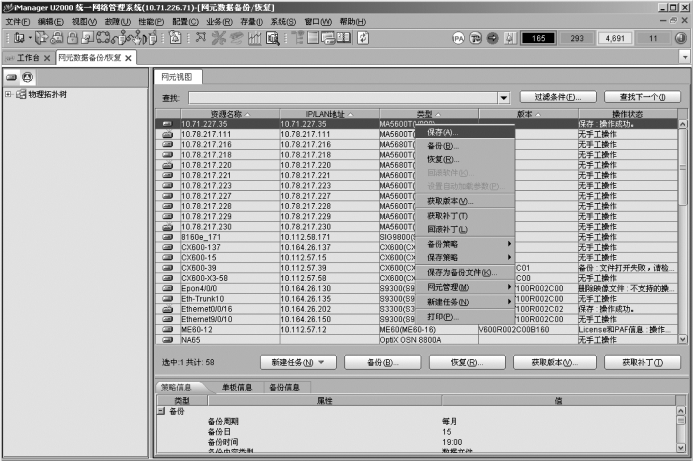Click the round PA status icon

(458, 38)
